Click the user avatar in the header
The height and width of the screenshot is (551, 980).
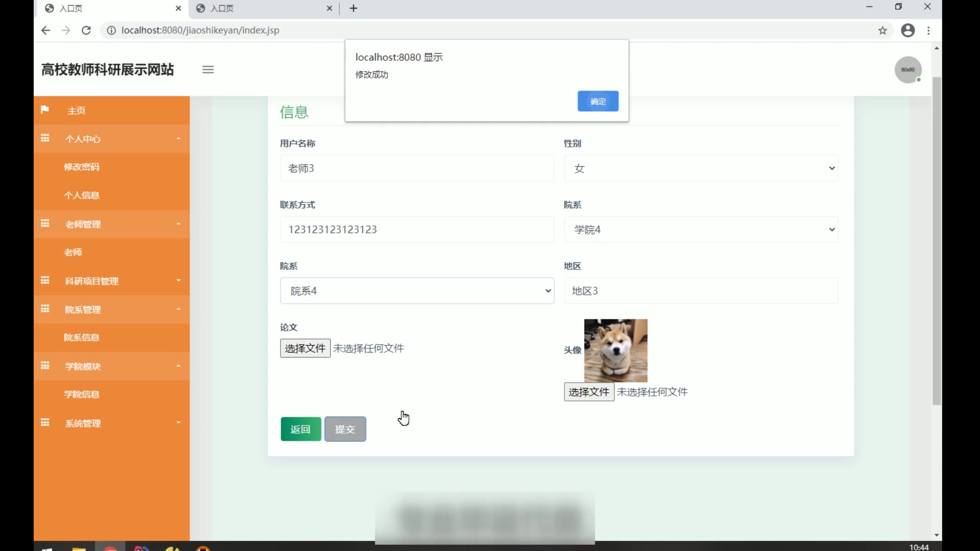coord(908,70)
